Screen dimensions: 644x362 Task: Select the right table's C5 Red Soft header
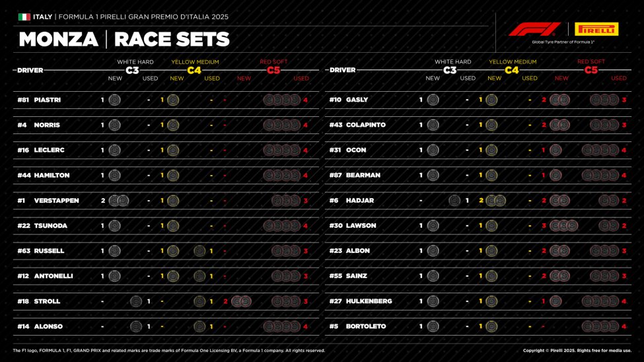click(590, 67)
